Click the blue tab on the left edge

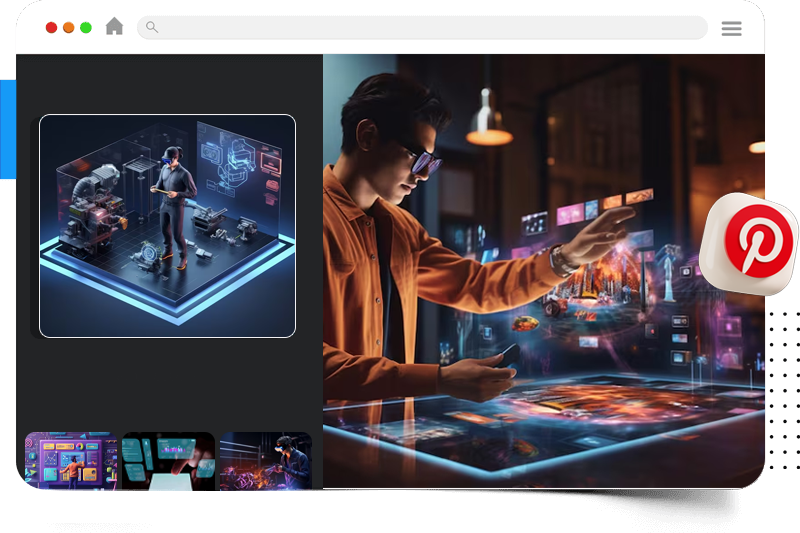coord(8,130)
